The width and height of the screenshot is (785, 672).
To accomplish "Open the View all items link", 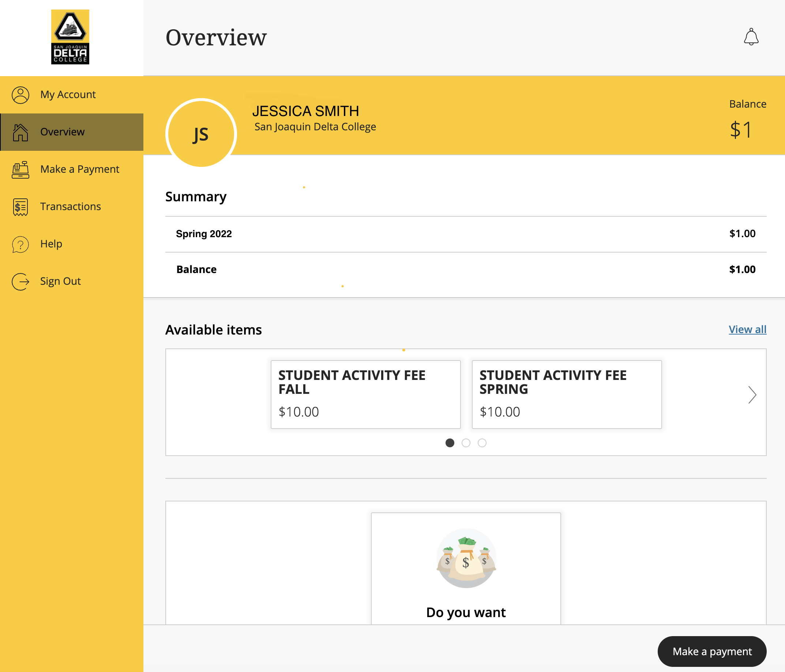I will click(747, 329).
